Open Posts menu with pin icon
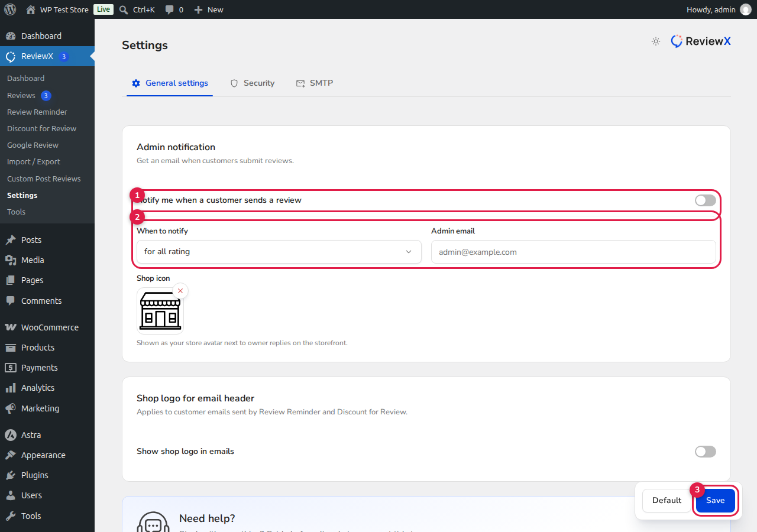The height and width of the screenshot is (532, 757). (x=47, y=240)
